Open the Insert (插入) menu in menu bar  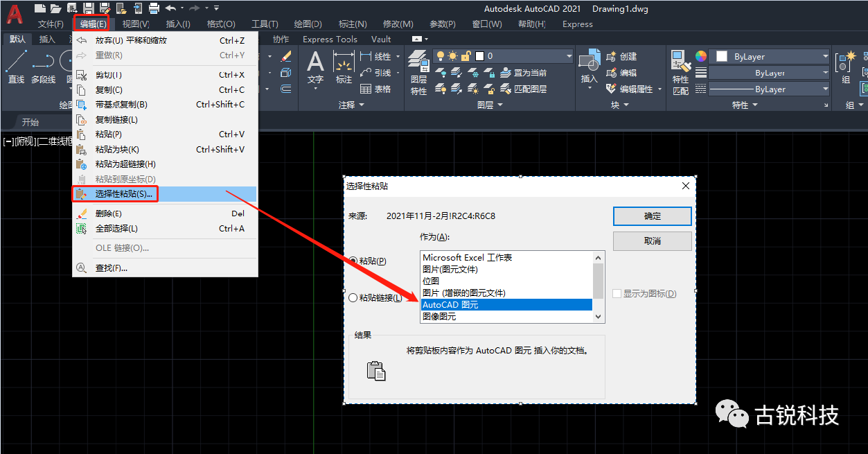coord(178,24)
